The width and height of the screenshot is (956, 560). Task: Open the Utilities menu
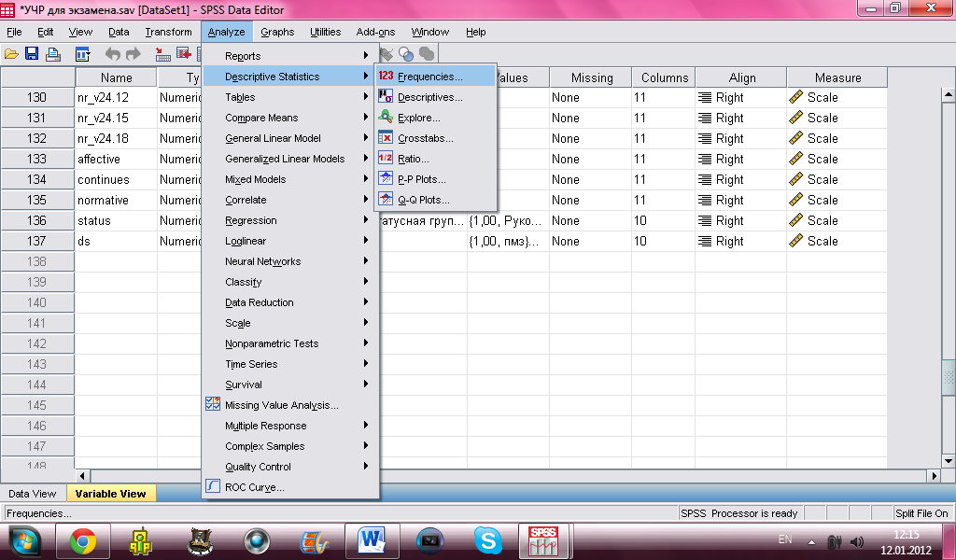click(325, 32)
